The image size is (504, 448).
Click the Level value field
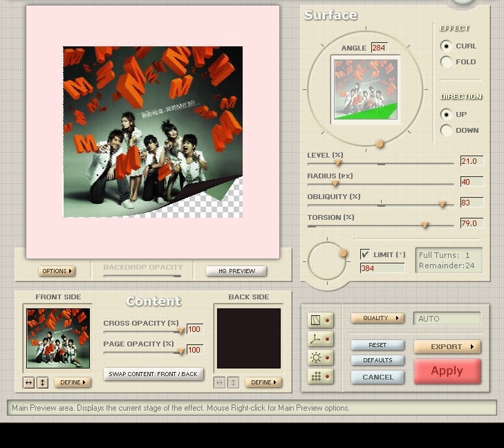click(472, 161)
